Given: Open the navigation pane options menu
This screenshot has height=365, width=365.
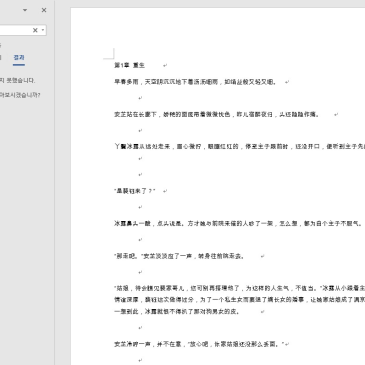Looking at the screenshot, I should (25, 10).
